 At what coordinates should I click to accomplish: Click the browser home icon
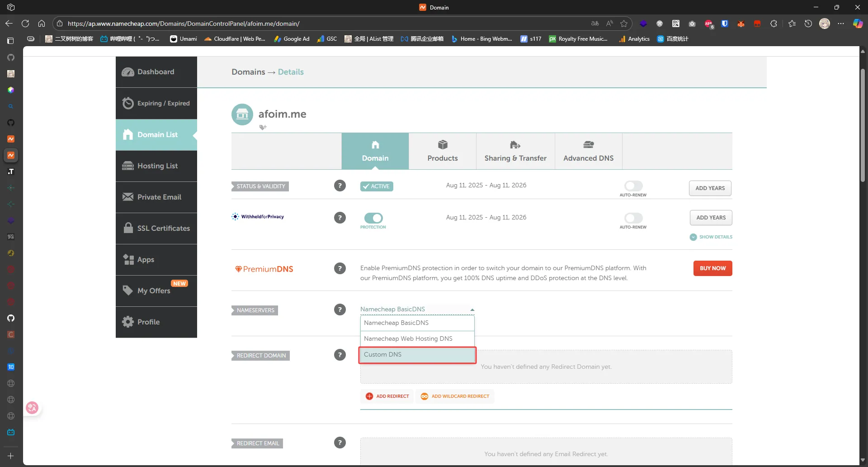tap(42, 24)
